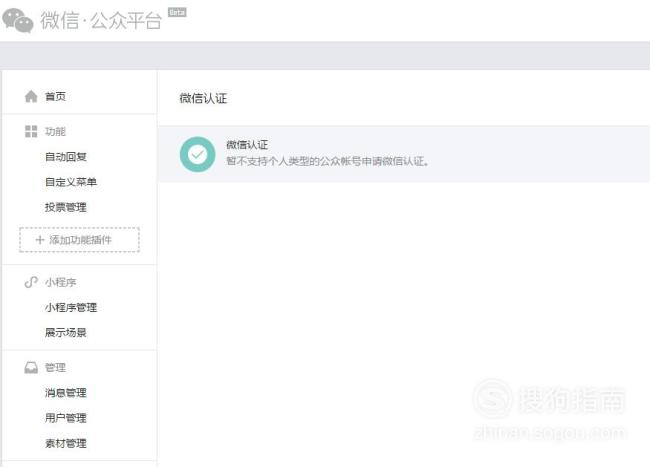
Task: Select the 功能 section header
Action: point(55,131)
